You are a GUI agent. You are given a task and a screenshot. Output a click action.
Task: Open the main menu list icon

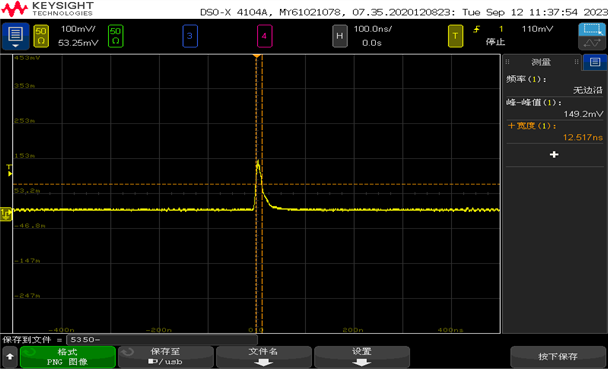pos(16,36)
